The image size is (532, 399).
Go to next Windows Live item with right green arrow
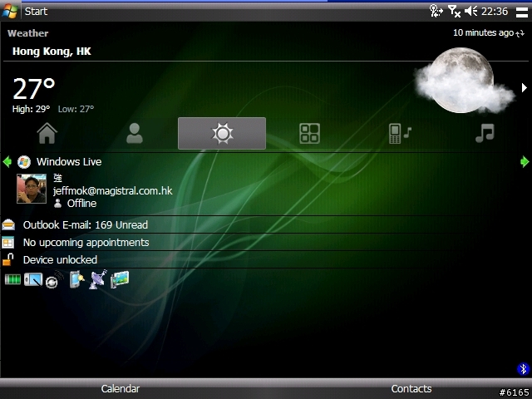[x=525, y=161]
